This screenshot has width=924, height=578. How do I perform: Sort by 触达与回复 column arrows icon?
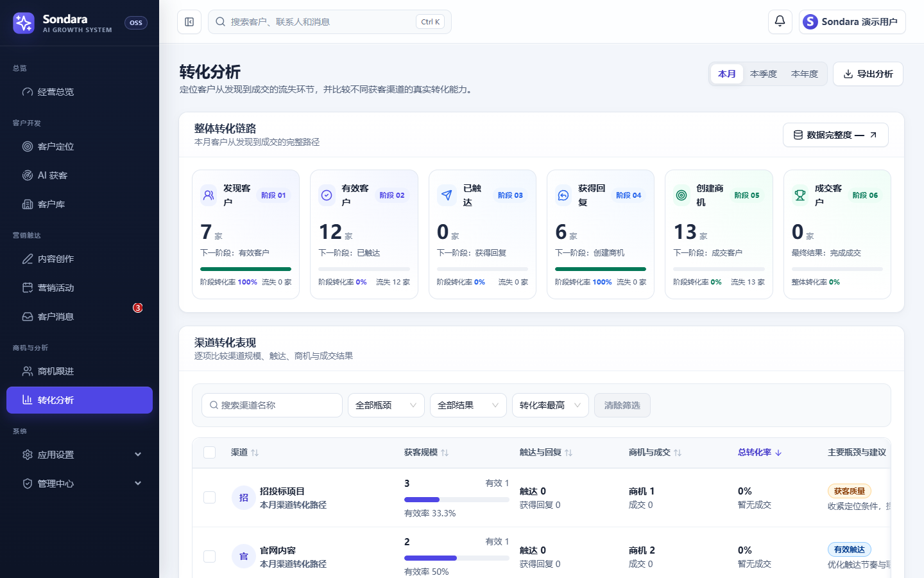coord(569,453)
